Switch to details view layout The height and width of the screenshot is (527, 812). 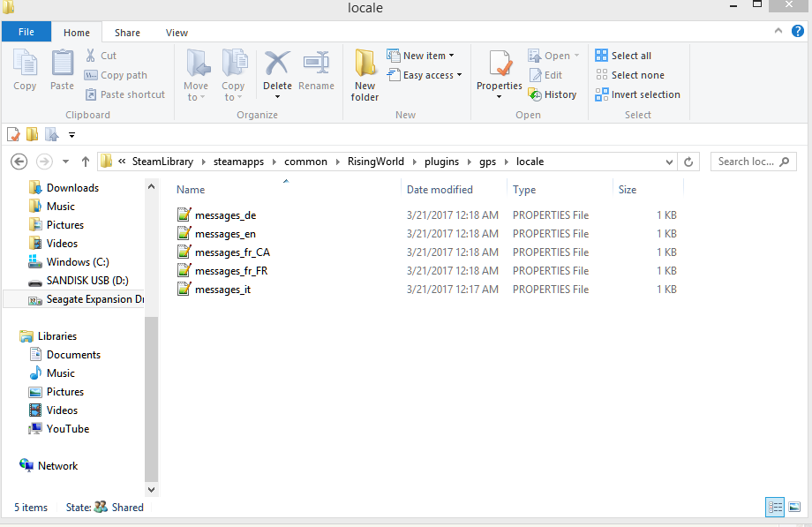[775, 507]
